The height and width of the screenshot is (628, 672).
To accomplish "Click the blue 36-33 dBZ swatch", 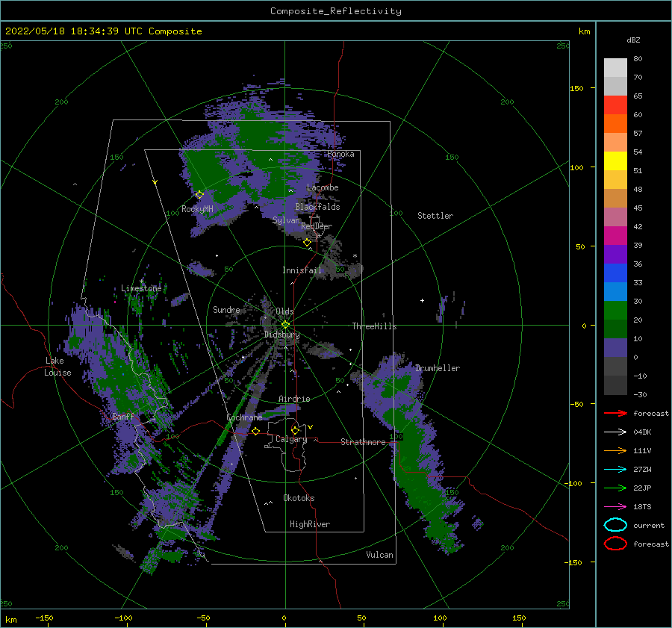I will click(x=615, y=273).
